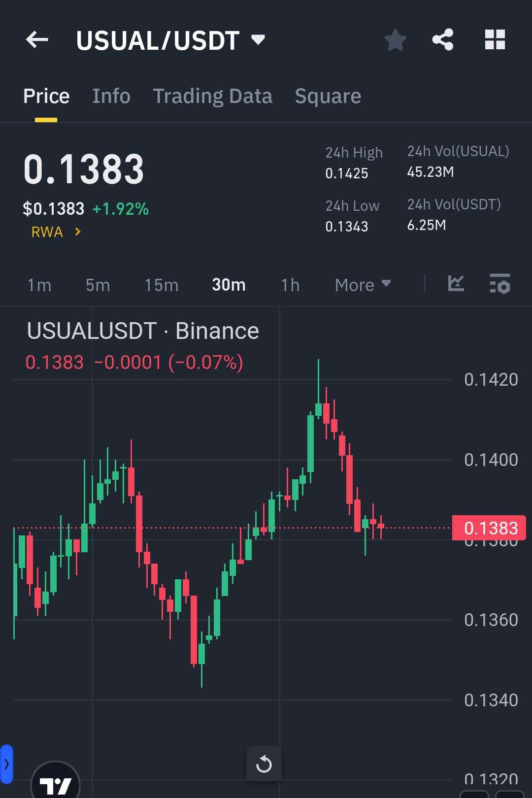Add USUAL/USDT to favorites with star

pos(395,40)
